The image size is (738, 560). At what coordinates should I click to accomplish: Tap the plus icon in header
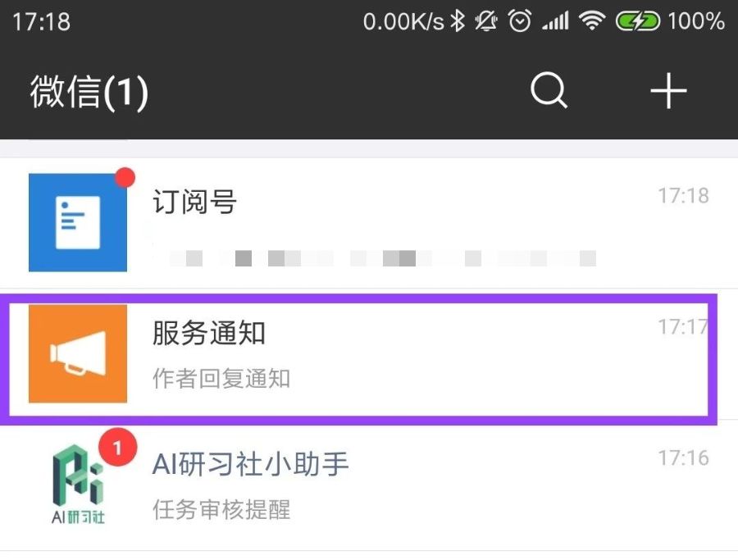668,91
